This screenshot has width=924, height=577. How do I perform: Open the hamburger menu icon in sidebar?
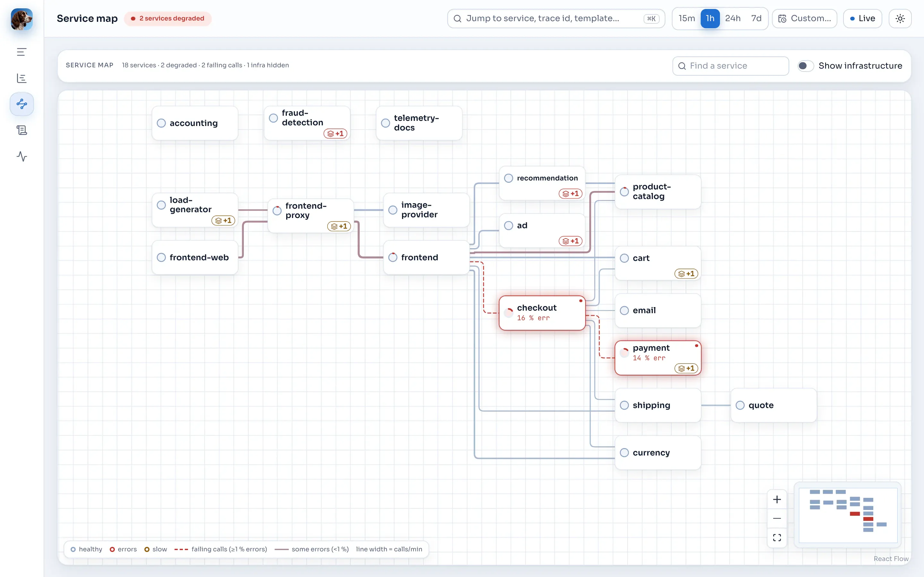22,52
